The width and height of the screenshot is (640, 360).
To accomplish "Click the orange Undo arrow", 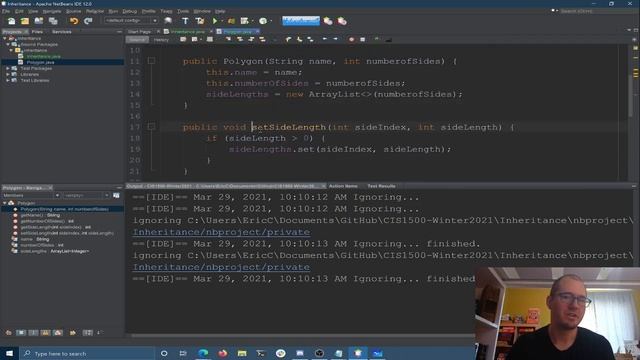I will click(74, 21).
